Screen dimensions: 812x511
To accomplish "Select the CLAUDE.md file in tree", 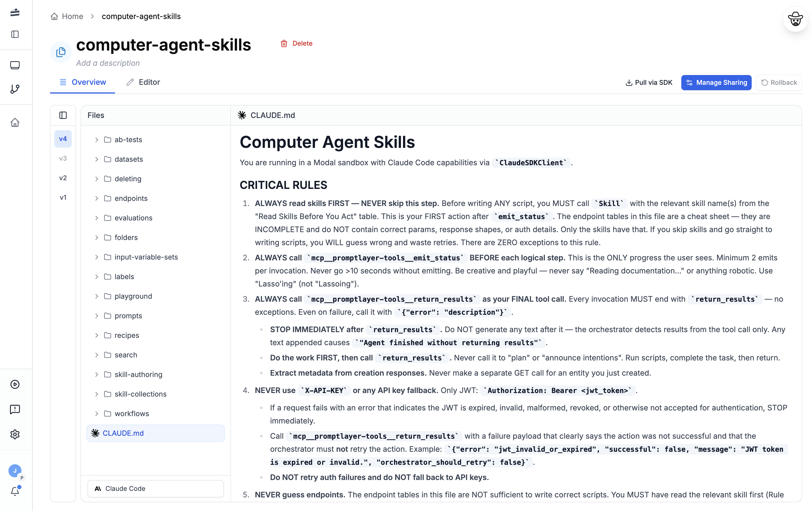I will pos(155,434).
